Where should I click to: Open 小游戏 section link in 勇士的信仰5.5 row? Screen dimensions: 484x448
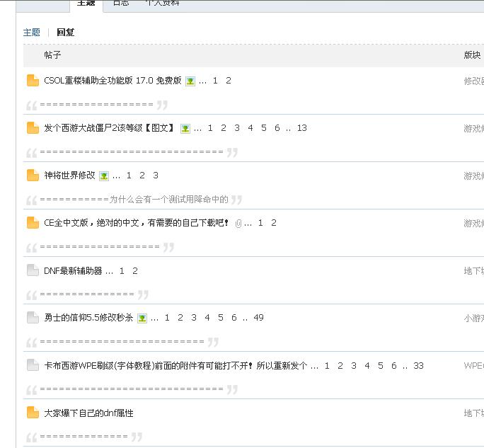point(474,318)
